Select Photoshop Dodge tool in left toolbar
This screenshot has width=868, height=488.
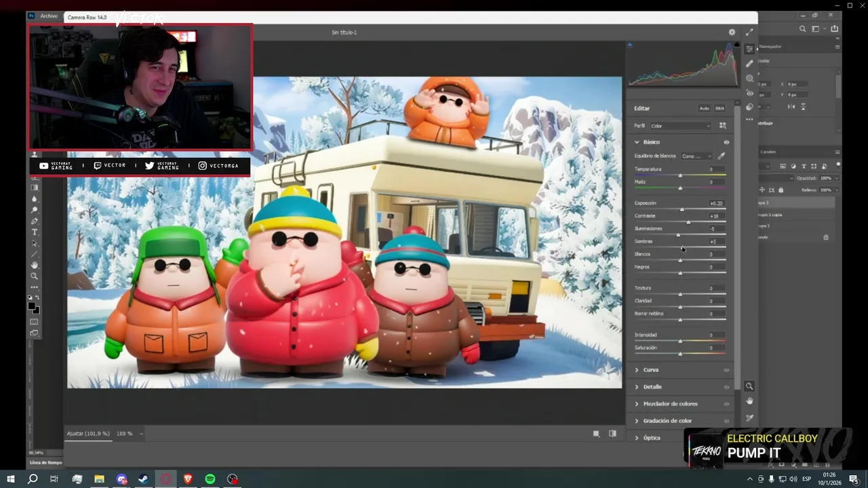click(x=35, y=210)
